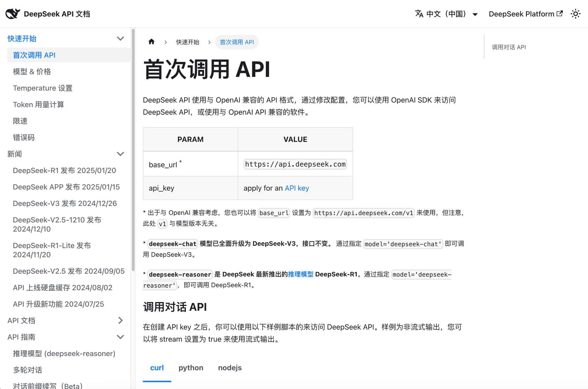588x389 pixels.
Task: Click the 首次调用 API page title
Action: pos(207,69)
